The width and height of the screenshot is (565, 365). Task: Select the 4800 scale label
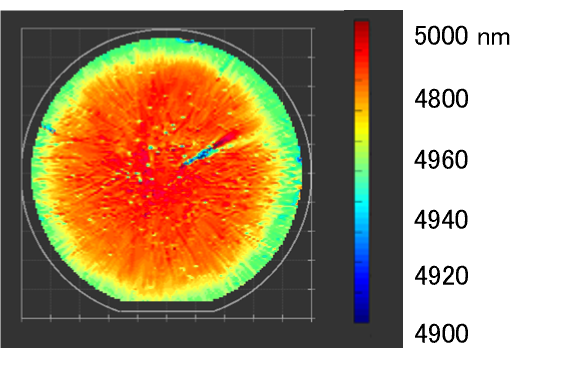(441, 99)
